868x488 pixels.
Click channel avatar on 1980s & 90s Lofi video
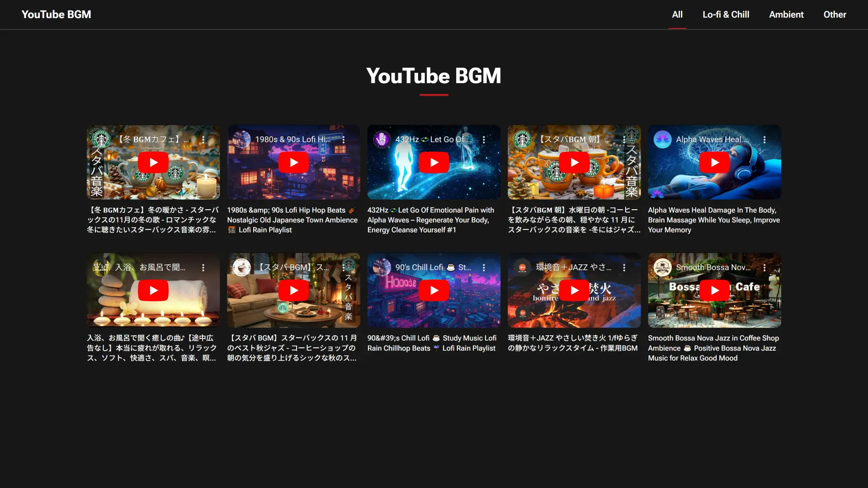point(242,140)
